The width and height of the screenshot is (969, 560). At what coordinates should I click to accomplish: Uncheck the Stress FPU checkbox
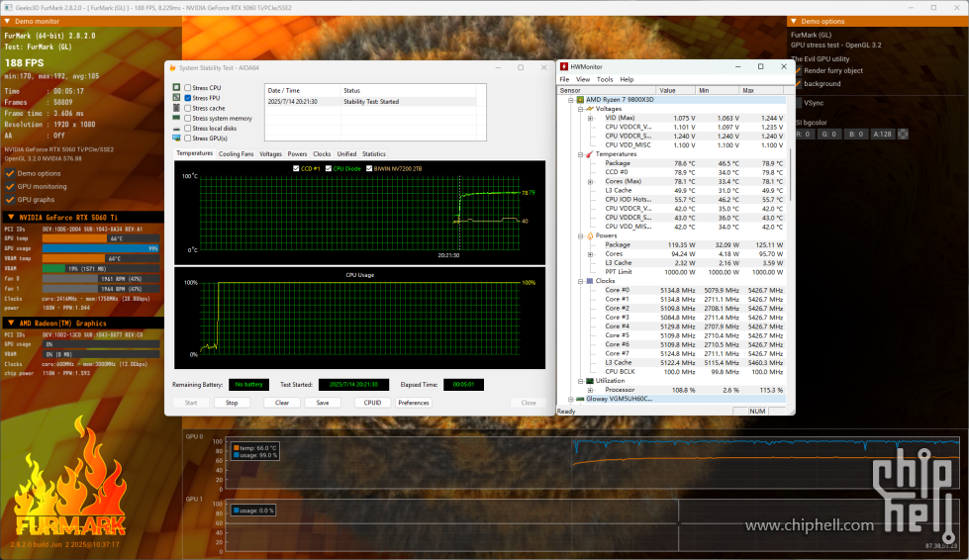click(188, 98)
